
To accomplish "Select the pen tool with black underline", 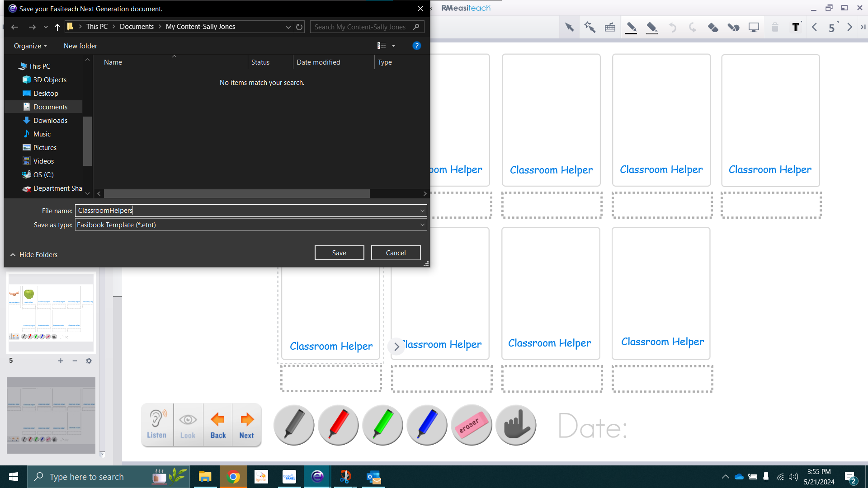I will click(631, 28).
